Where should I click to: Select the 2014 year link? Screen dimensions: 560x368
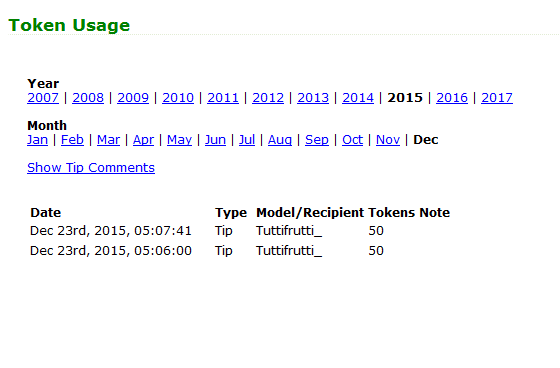(x=358, y=98)
